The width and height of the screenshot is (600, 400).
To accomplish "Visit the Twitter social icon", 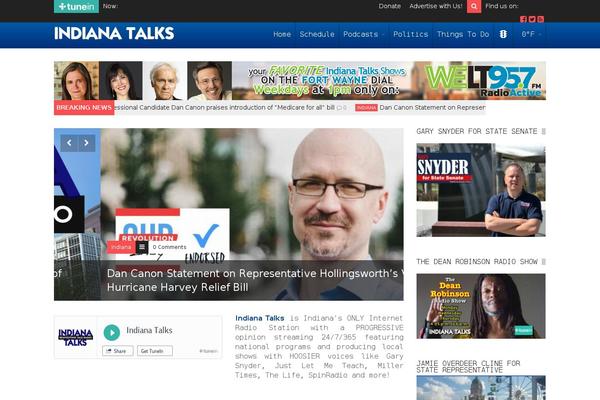I will coord(532,19).
